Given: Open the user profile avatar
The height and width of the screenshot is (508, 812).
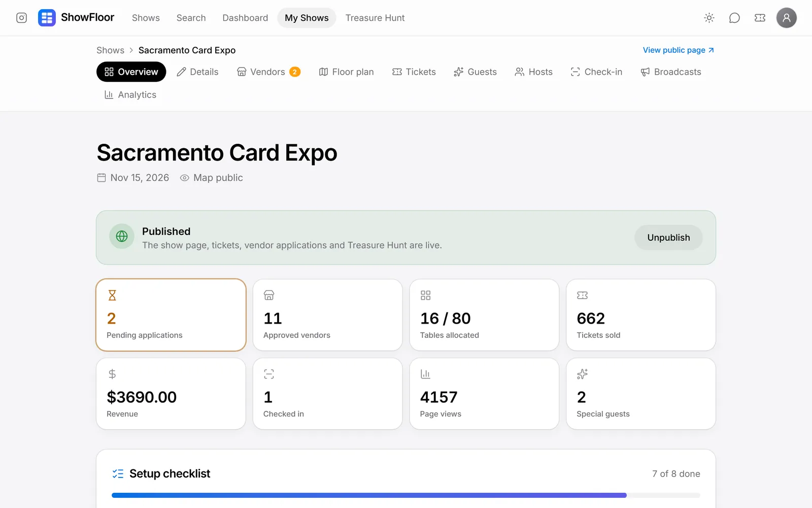Looking at the screenshot, I should tap(786, 18).
